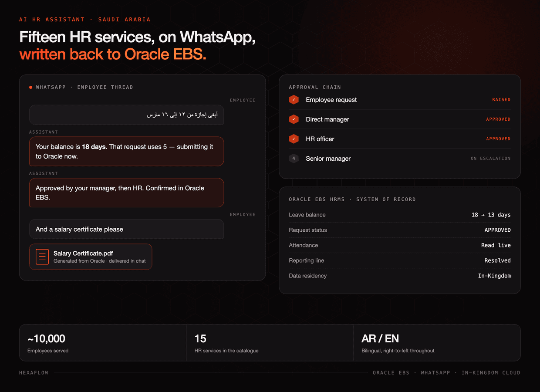Viewport: 540px width, 392px height.
Task: Click the 'AI HR ASSISTANT · SAUDI ARABIA' eyebrow text
Action: point(85,20)
